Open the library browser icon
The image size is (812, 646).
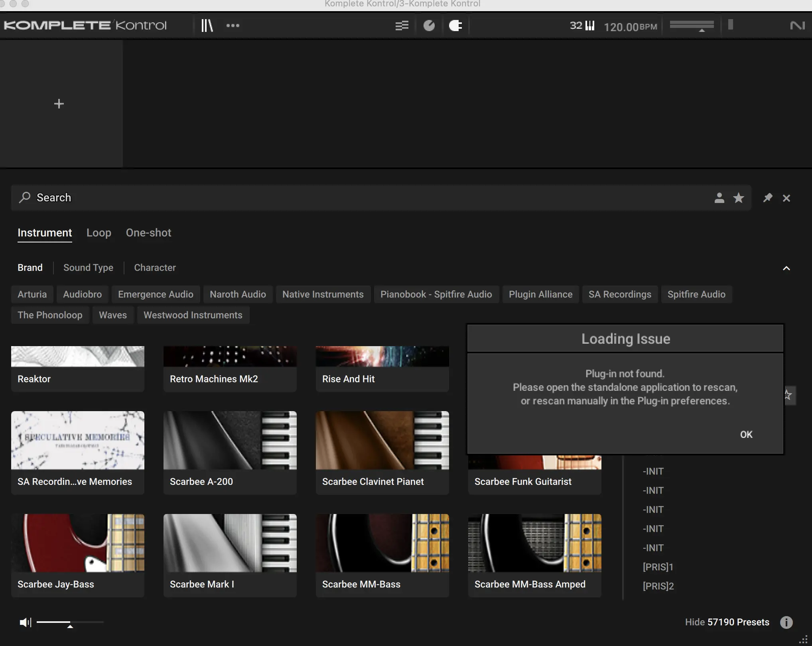click(x=207, y=26)
